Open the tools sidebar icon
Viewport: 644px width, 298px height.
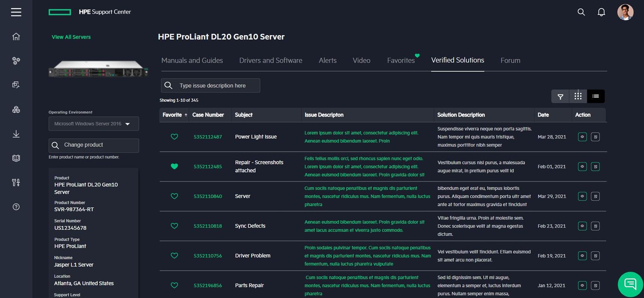click(16, 183)
